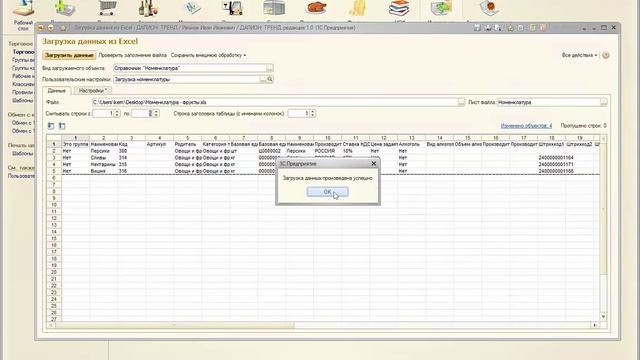Adjust the Считывать строки с stepper arrows
The width and height of the screenshot is (640, 360).
[x=117, y=113]
